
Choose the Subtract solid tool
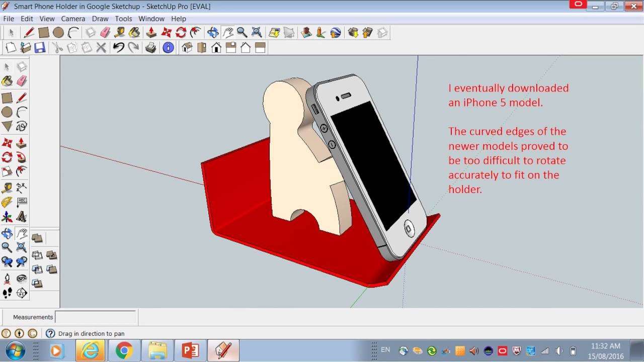click(x=37, y=269)
